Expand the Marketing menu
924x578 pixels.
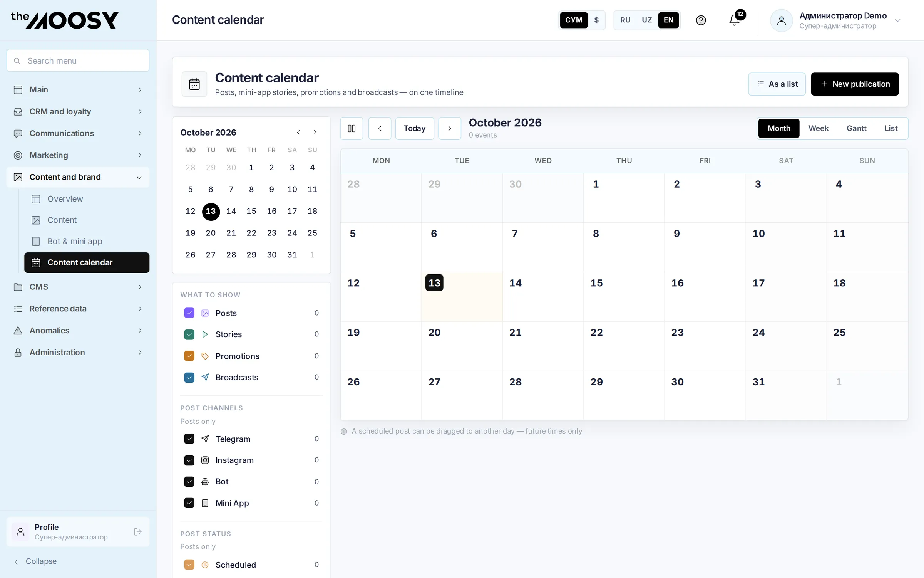[78, 155]
